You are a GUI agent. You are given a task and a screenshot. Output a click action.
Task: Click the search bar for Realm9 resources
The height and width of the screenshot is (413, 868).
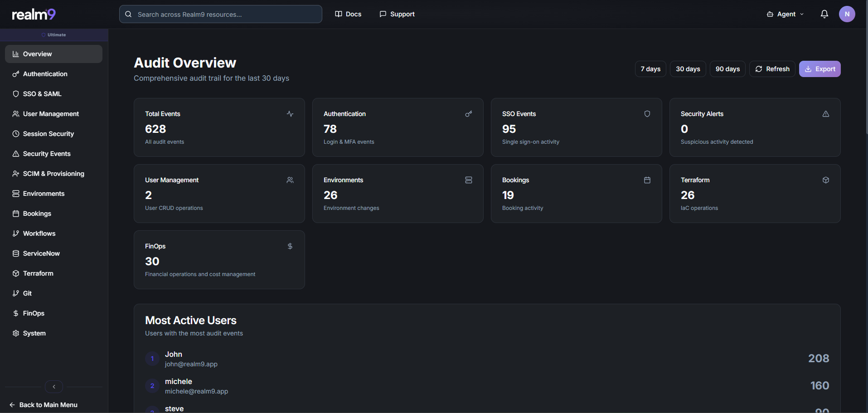coord(220,14)
